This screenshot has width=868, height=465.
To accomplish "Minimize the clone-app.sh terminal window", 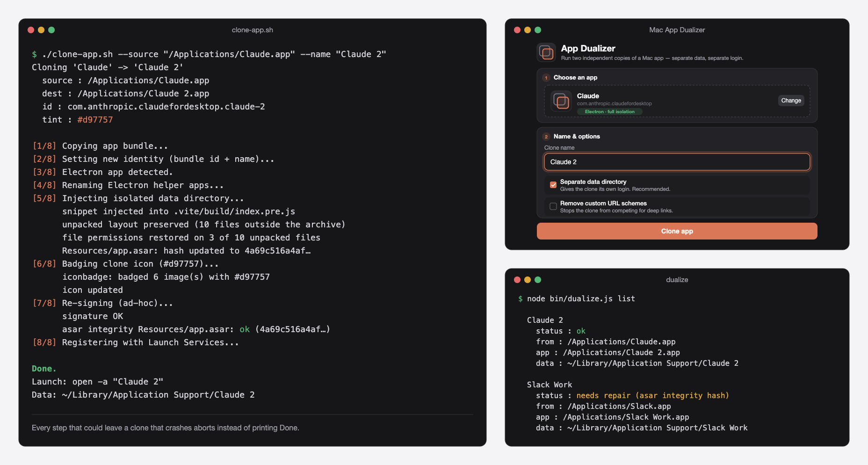I will [x=41, y=30].
